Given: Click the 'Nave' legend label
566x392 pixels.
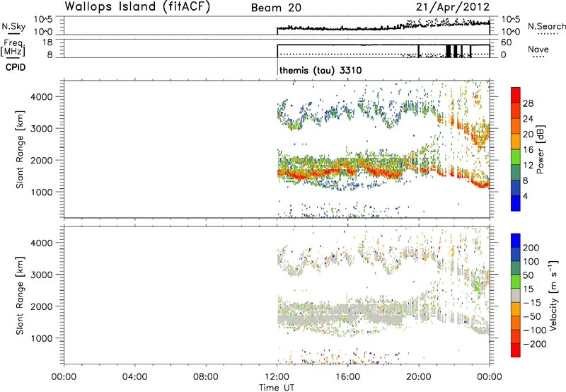Looking at the screenshot, I should point(538,50).
